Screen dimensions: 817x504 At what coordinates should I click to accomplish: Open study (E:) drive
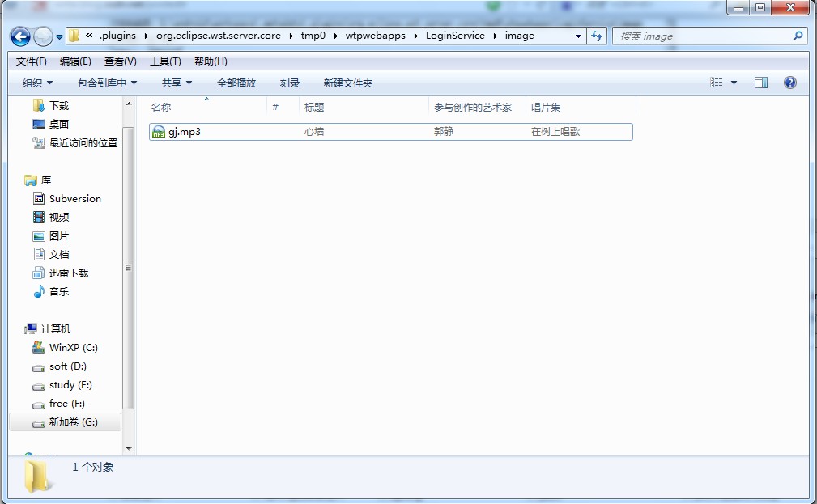pyautogui.click(x=70, y=385)
